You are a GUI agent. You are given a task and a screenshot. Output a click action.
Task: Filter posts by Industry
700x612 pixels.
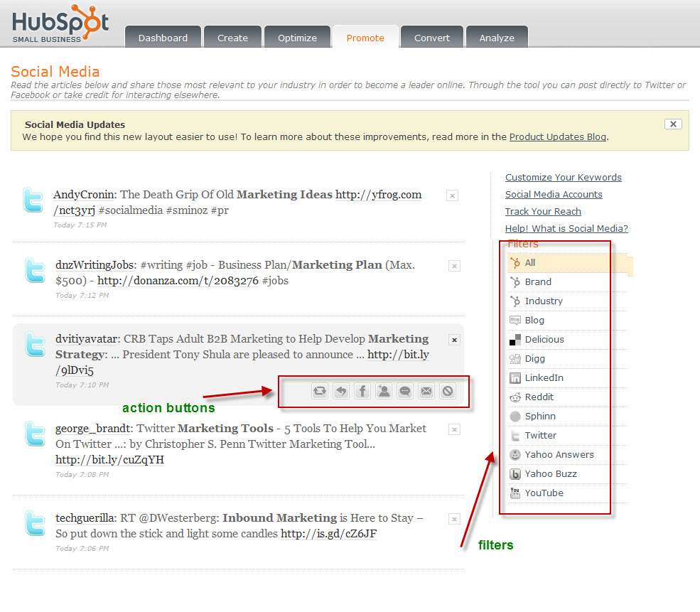tap(567, 301)
